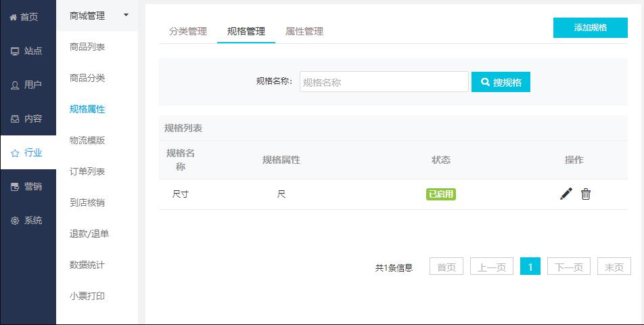Open 商品分类 menu item
644x325 pixels.
(x=87, y=78)
